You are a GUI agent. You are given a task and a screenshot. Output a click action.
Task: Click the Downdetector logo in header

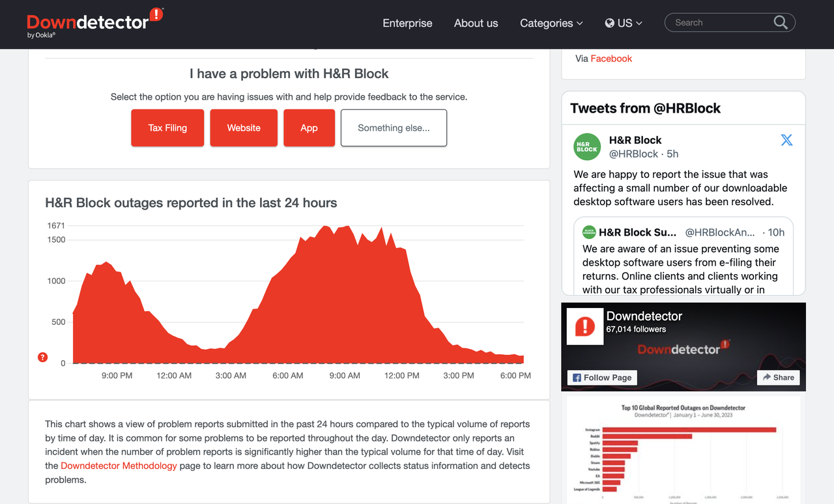(94, 23)
